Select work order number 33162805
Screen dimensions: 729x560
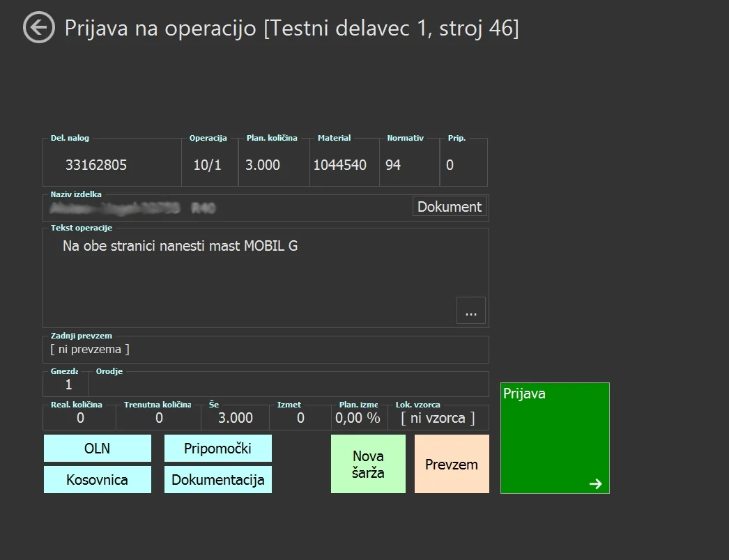point(95,165)
